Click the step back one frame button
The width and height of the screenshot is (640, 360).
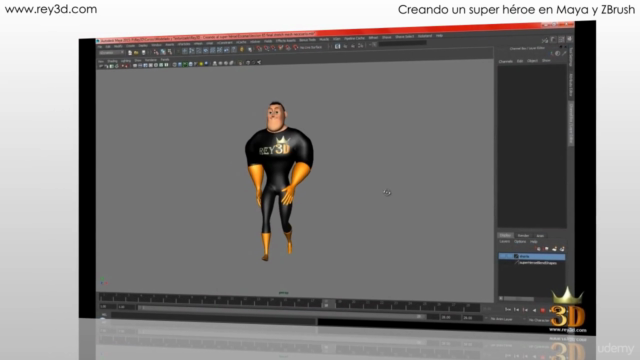point(517,309)
